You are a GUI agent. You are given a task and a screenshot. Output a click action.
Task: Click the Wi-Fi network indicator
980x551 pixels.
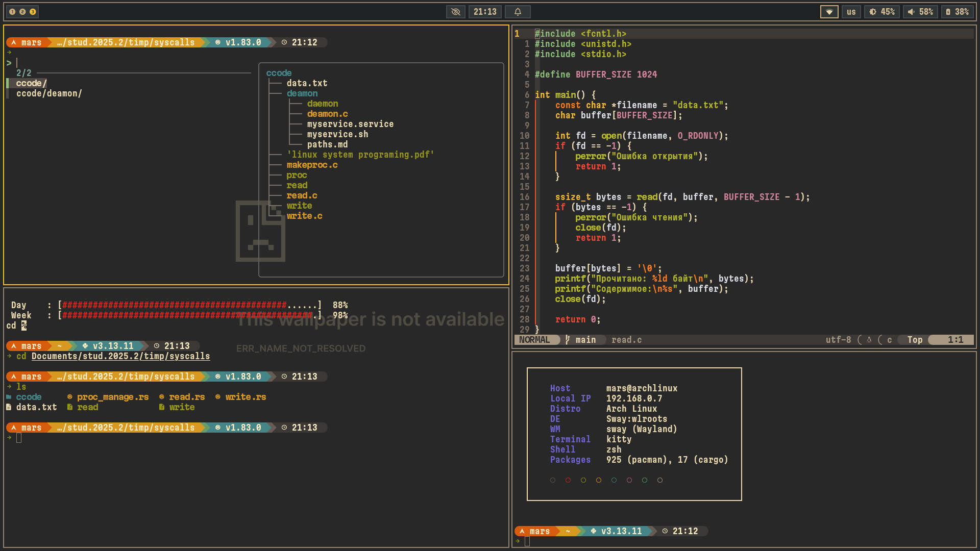pyautogui.click(x=829, y=12)
